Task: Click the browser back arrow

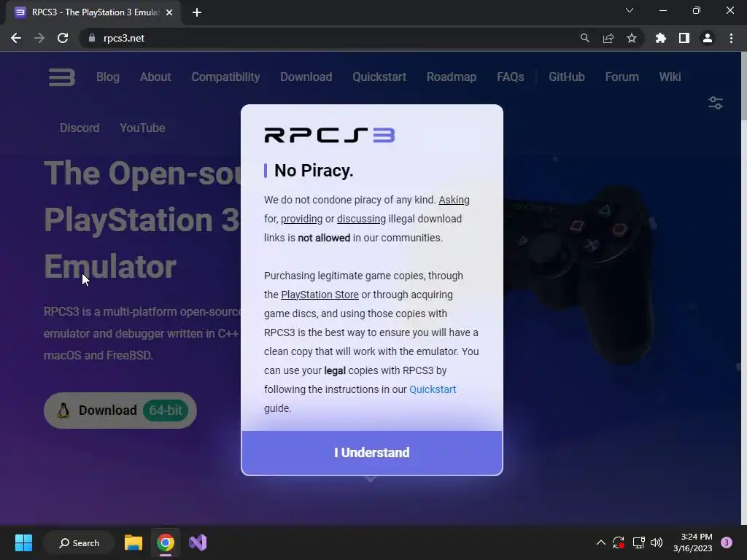Action: pos(16,38)
